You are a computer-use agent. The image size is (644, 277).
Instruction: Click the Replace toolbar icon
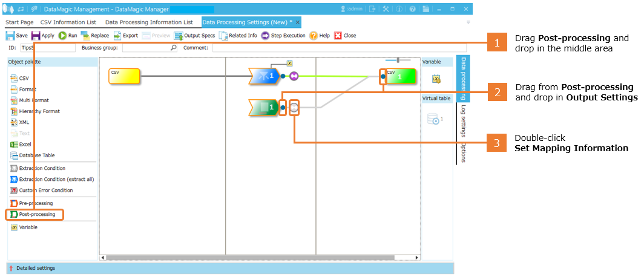tap(95, 36)
